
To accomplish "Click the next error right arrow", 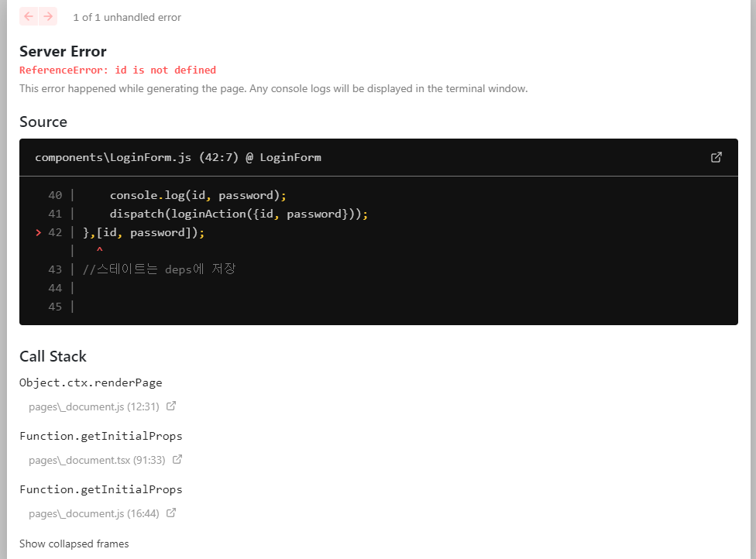I will click(48, 16).
